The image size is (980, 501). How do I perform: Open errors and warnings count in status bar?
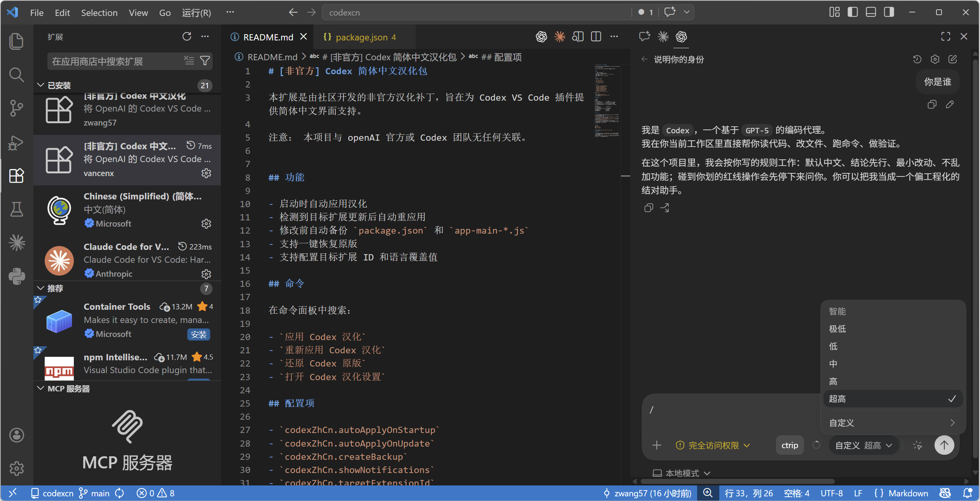155,493
